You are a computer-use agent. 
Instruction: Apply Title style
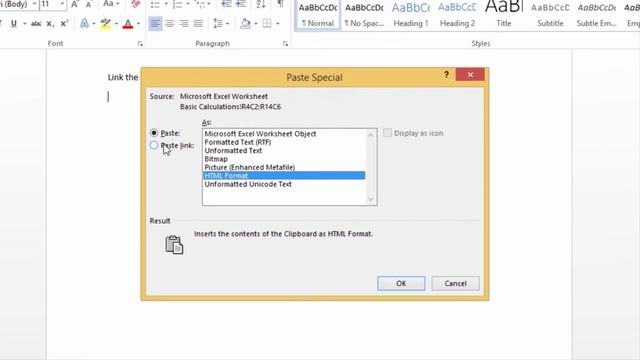pos(504,15)
